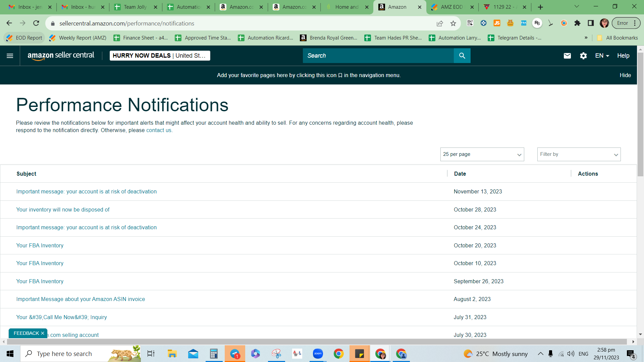Open the Finance Sheet bookmark
Viewport: 644px width, 362px height.
click(x=141, y=38)
